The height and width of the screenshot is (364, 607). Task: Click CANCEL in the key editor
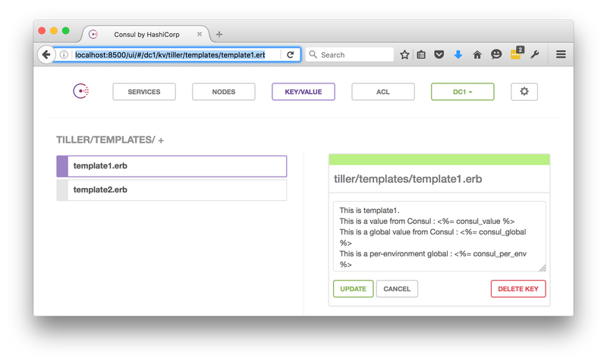coord(397,289)
